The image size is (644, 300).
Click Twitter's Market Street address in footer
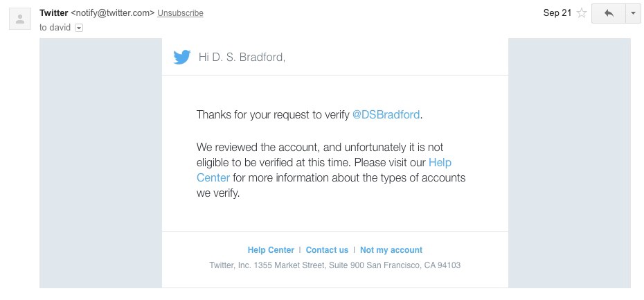point(335,265)
